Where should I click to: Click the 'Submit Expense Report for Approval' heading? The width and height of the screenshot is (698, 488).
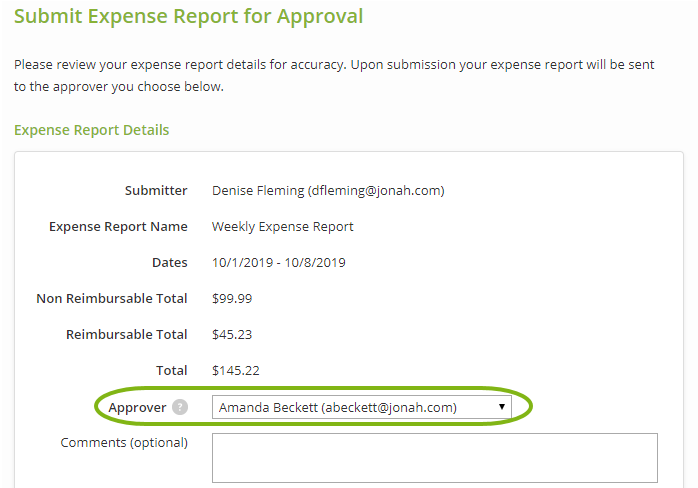[189, 16]
